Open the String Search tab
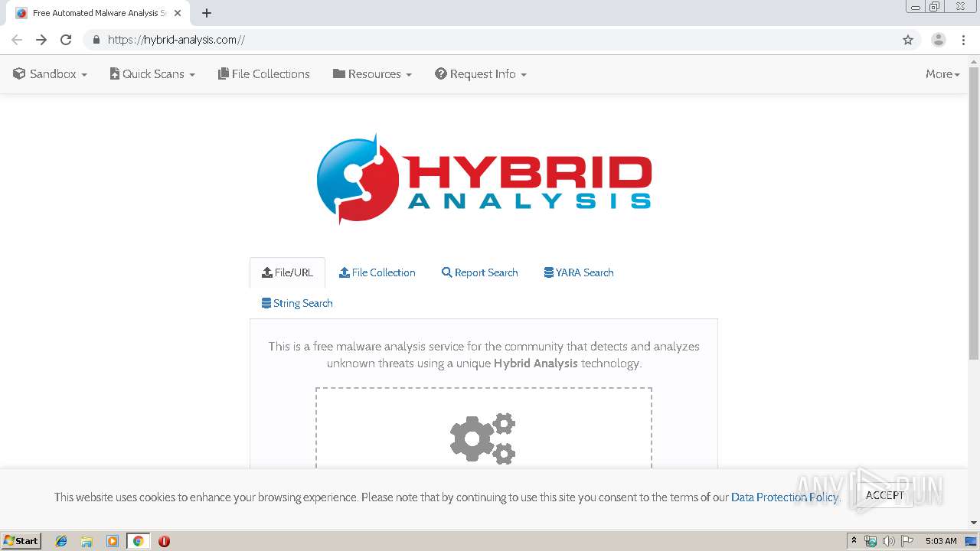Screen dimensions: 980x551 [x=297, y=303]
